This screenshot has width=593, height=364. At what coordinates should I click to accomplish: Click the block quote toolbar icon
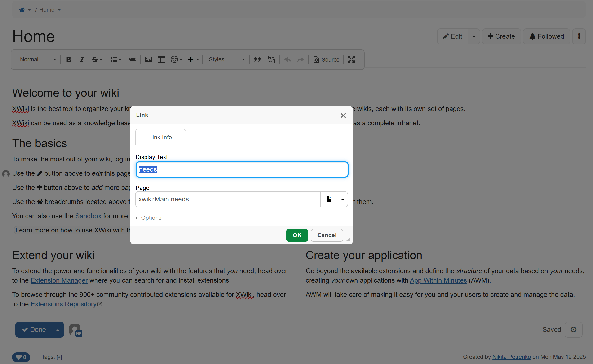click(257, 59)
